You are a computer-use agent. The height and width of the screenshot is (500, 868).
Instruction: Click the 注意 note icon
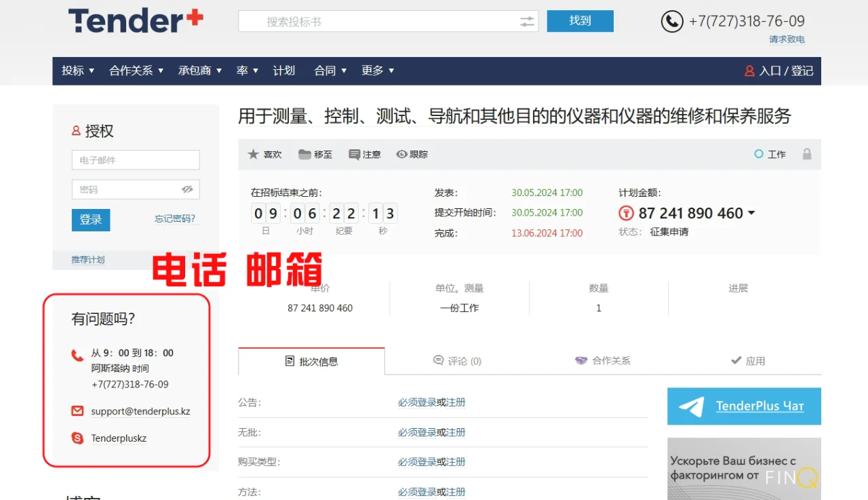pos(355,154)
